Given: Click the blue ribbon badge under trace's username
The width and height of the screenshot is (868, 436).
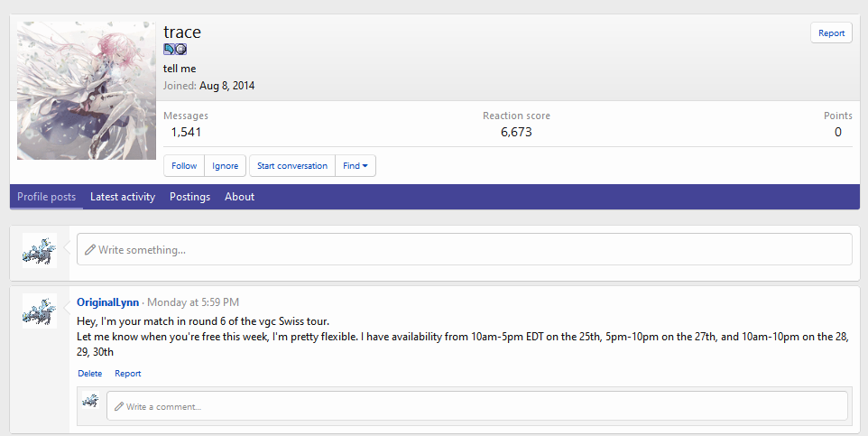Looking at the screenshot, I should tap(169, 50).
